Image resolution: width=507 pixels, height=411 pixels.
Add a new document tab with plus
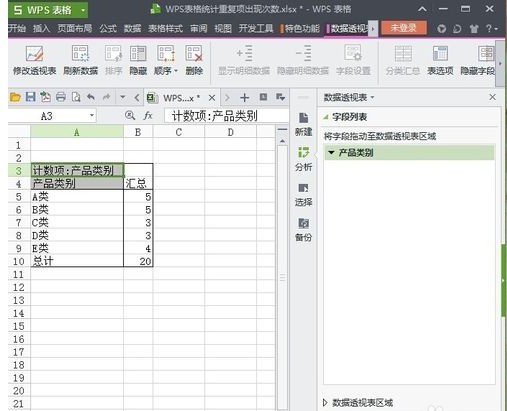[245, 97]
